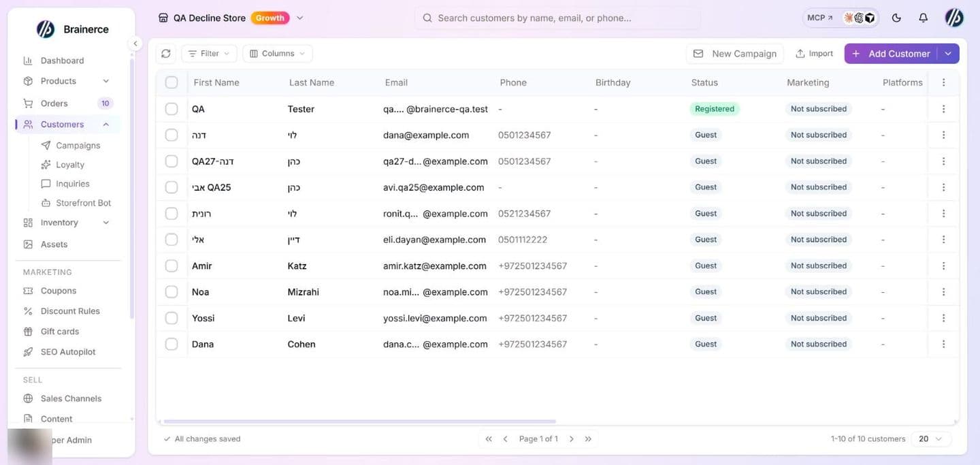
Task: Open Dashboard in the sidebar
Action: [x=62, y=61]
